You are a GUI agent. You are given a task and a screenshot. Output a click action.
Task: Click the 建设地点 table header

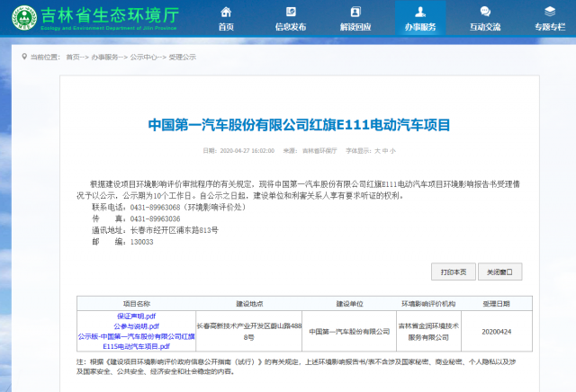coord(249,304)
